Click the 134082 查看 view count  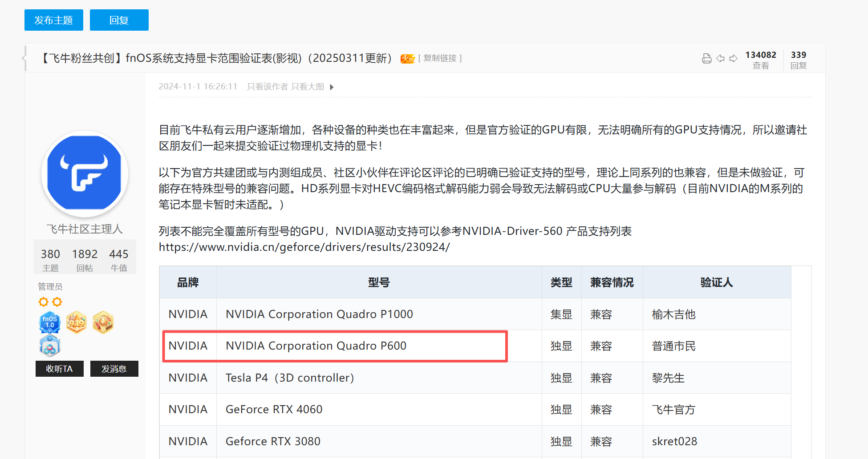click(x=761, y=60)
